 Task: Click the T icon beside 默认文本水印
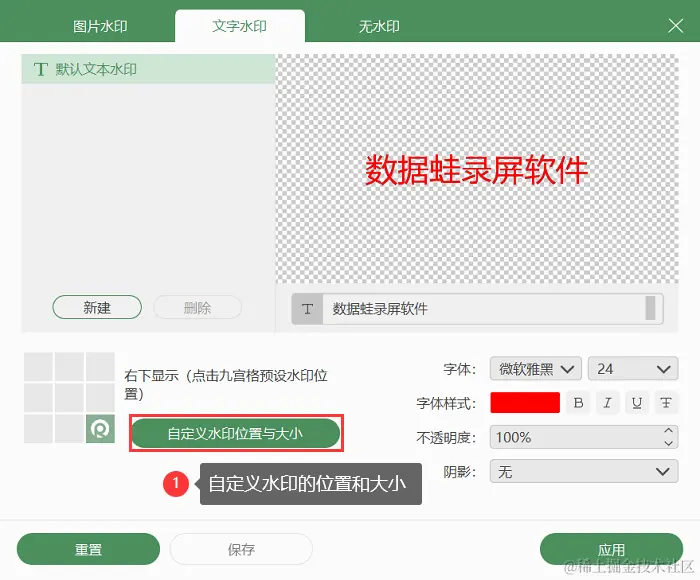pyautogui.click(x=41, y=69)
